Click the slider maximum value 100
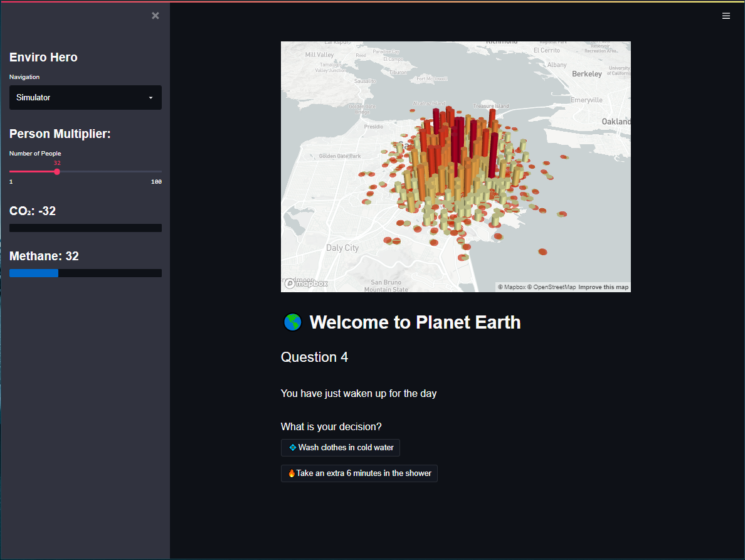This screenshot has height=560, width=745. pos(156,182)
